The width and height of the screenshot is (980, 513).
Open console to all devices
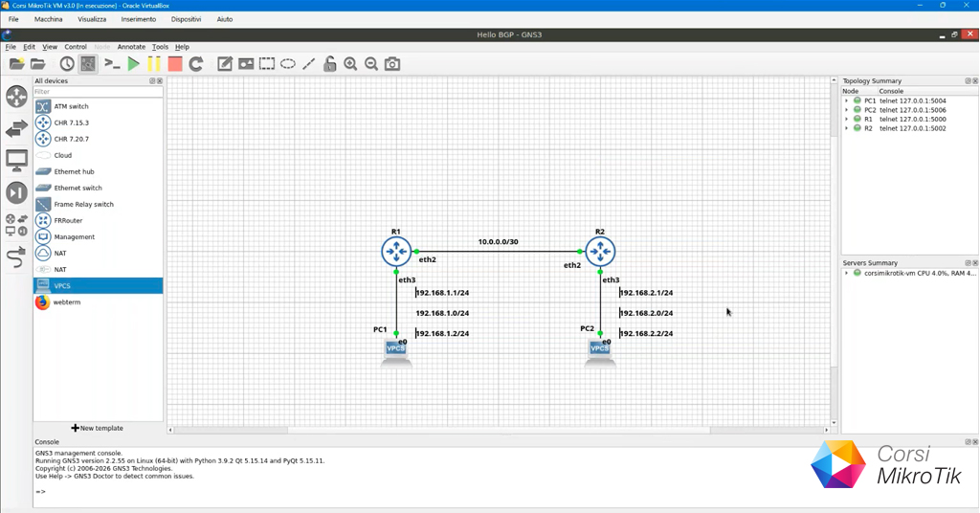tap(113, 64)
